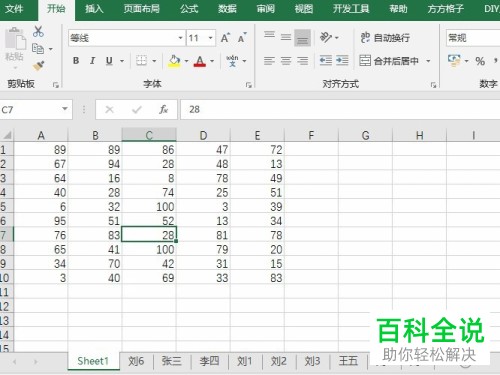The width and height of the screenshot is (500, 375).
Task: Apply percent style icon
Action: click(480, 61)
